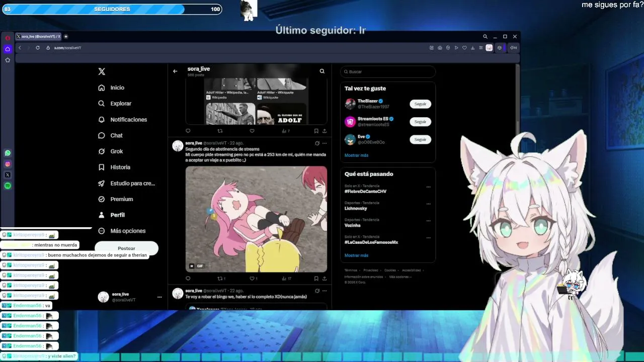Viewport: 644px width, 362px height.
Task: Open Spotify in Opera sidebar
Action: coord(8,186)
